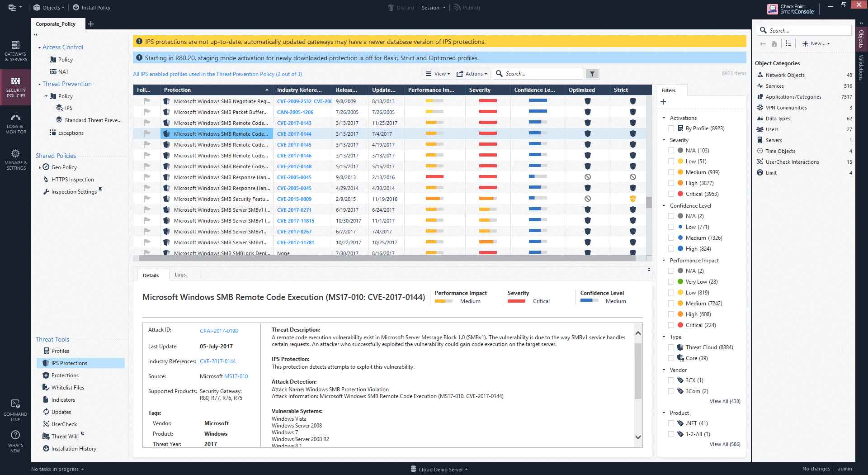Open the Validations side tab

point(861,67)
